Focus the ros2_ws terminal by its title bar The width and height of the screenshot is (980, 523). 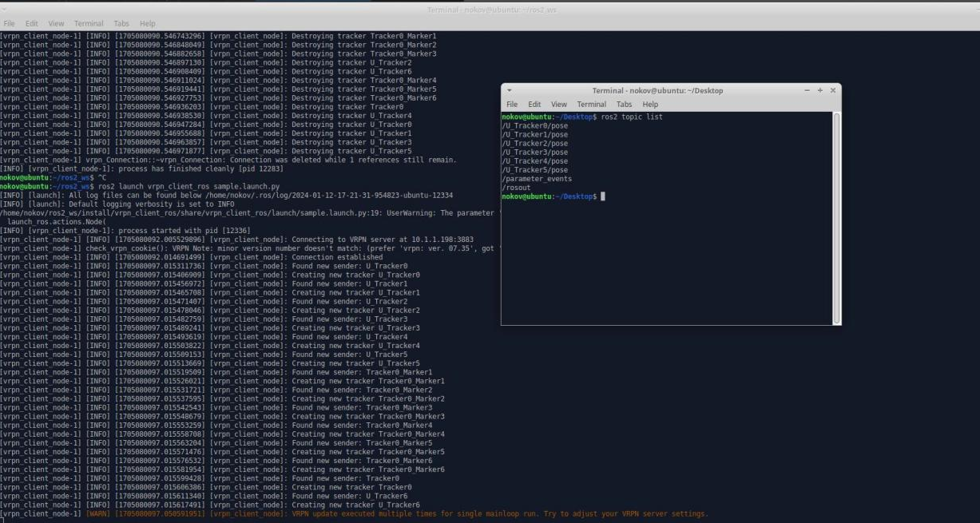tap(490, 10)
